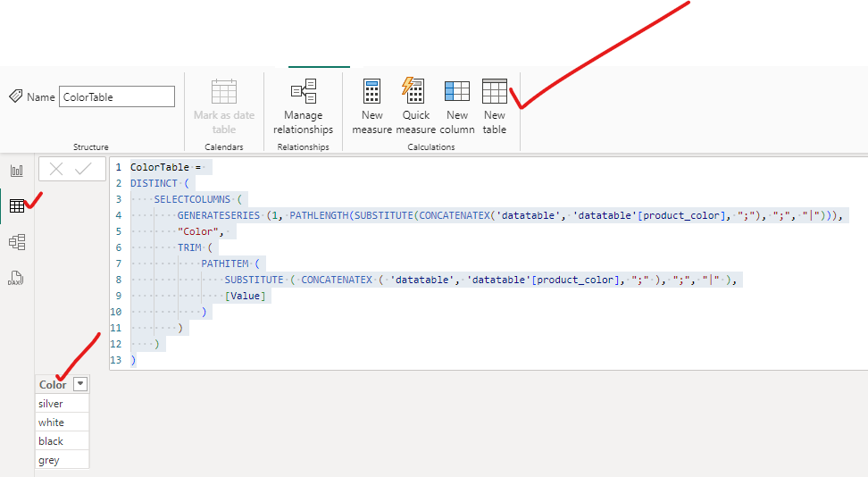Switch to Report view in sidebar
Screen dimensions: 868x477
17,171
